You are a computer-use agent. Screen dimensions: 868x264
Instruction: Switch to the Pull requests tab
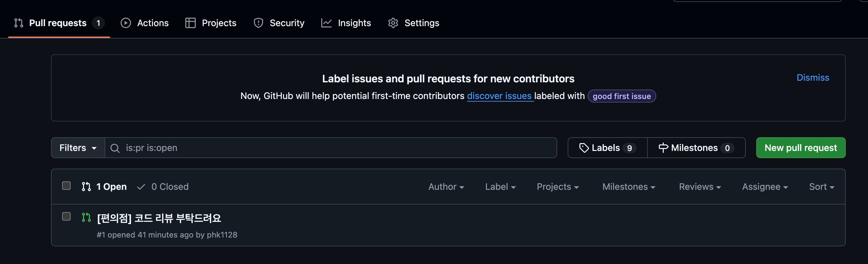(x=59, y=23)
